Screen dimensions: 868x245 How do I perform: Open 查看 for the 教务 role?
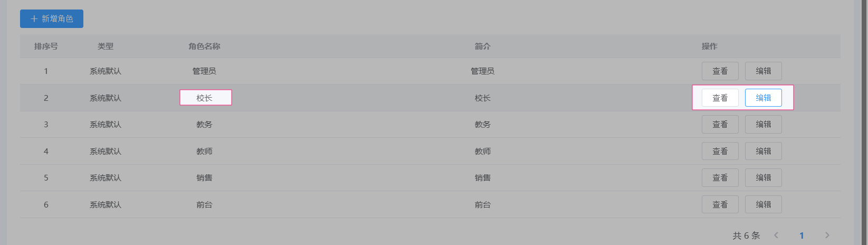[x=720, y=125]
